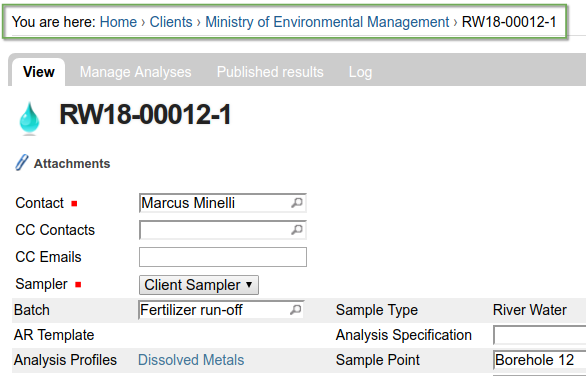Click the Contact field containing Marcus Minelli
The image size is (586, 376).
click(223, 203)
